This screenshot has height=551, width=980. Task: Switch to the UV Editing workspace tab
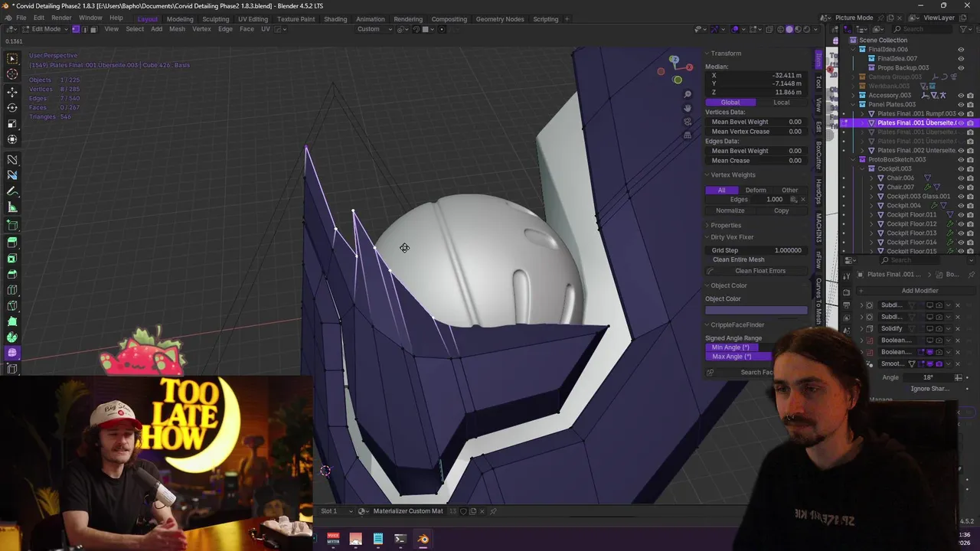tap(253, 19)
